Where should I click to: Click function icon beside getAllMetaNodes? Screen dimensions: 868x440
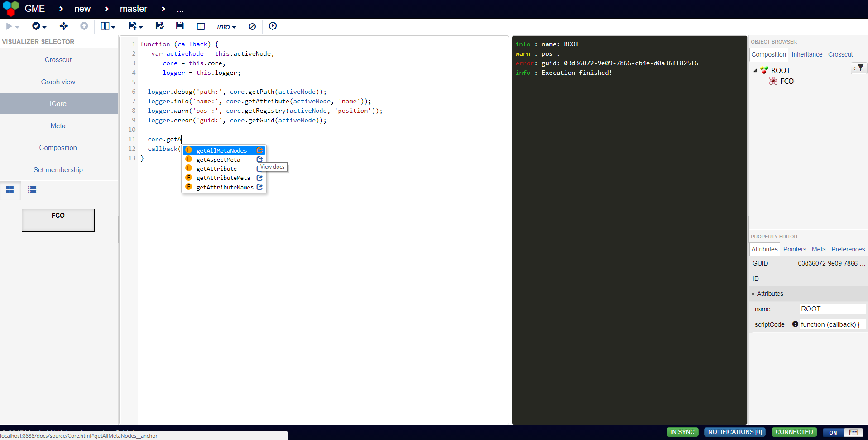coord(189,150)
